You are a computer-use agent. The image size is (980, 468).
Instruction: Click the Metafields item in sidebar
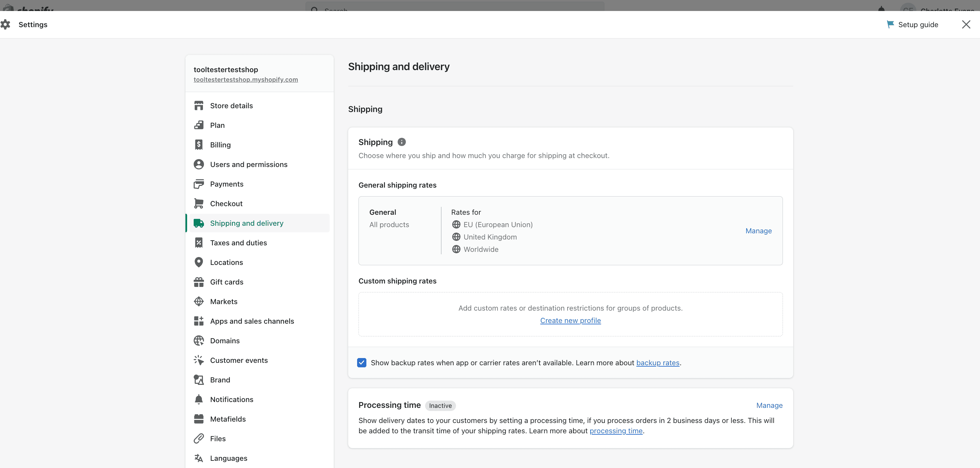(x=228, y=419)
